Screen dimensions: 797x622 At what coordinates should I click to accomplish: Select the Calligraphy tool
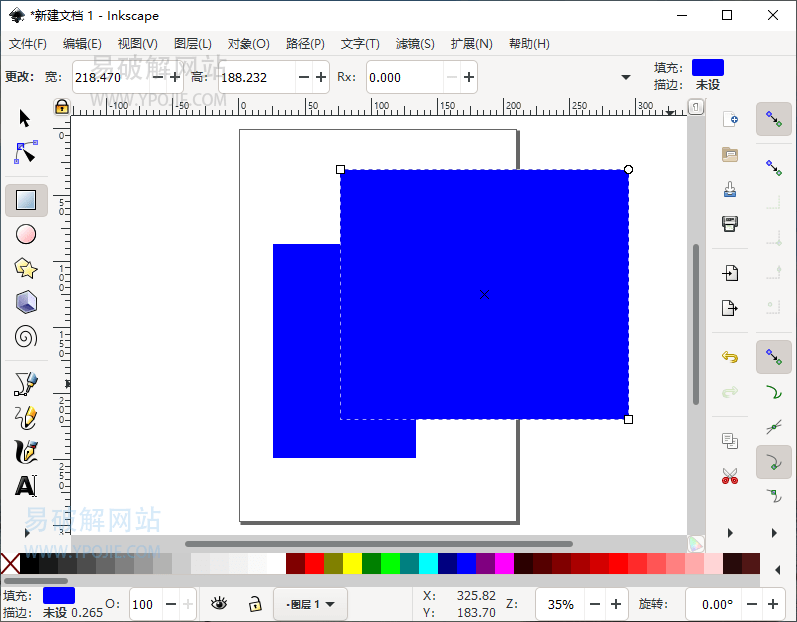pos(26,452)
